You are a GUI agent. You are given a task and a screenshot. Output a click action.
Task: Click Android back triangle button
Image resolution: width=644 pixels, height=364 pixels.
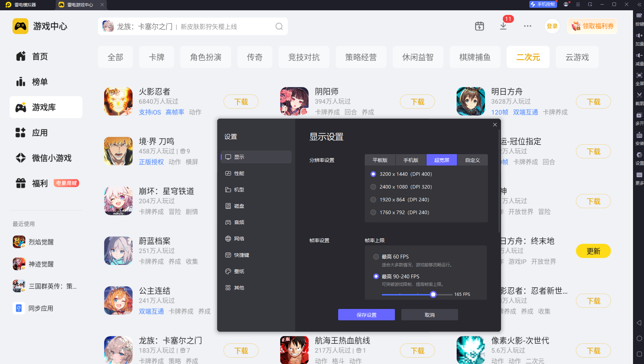click(639, 323)
